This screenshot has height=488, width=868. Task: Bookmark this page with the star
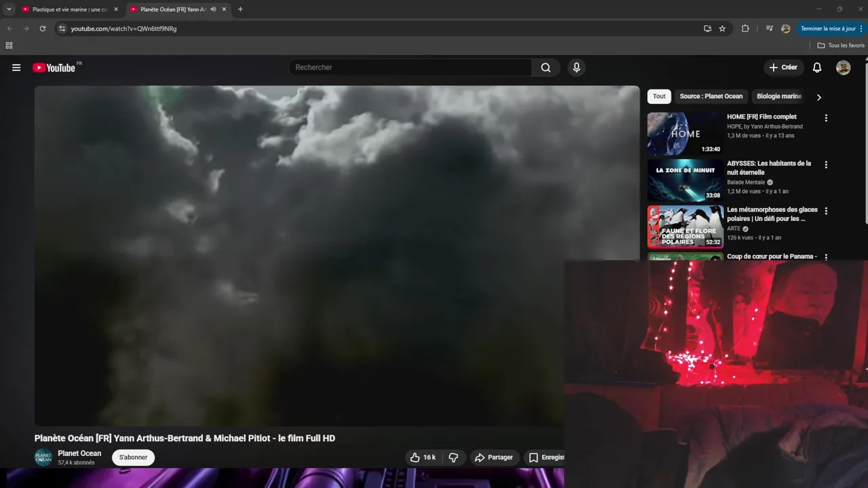pyautogui.click(x=722, y=28)
